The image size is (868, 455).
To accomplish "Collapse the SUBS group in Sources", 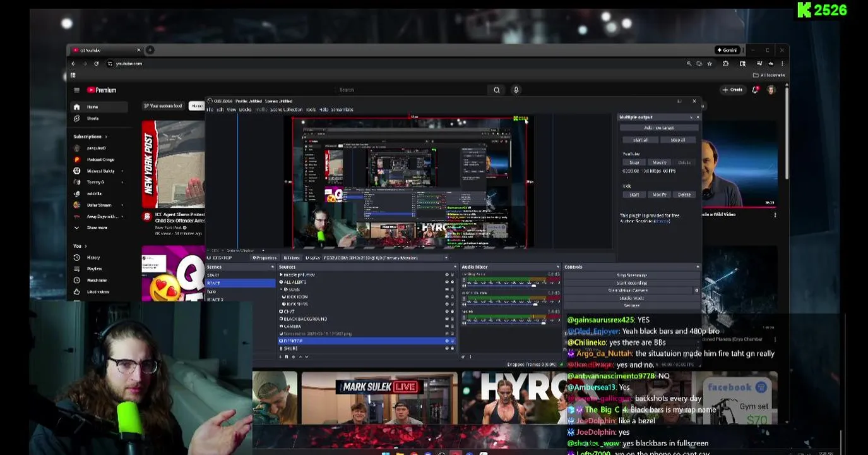I will point(282,289).
